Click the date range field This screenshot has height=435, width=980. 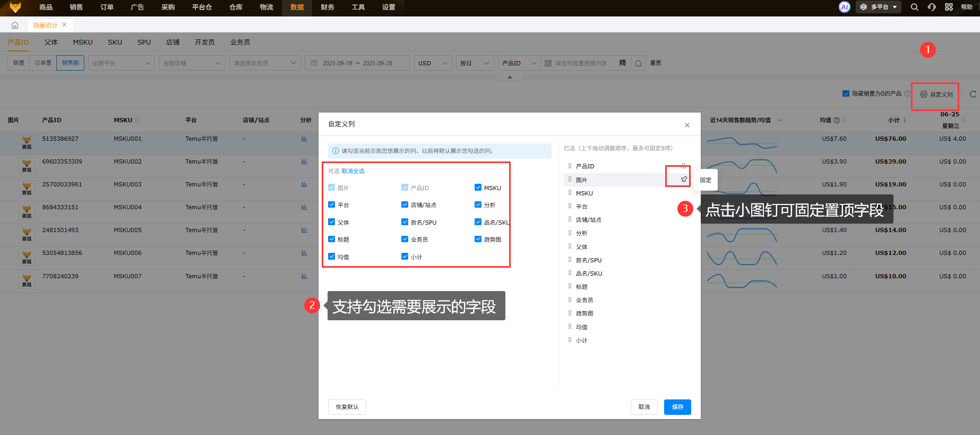click(357, 63)
